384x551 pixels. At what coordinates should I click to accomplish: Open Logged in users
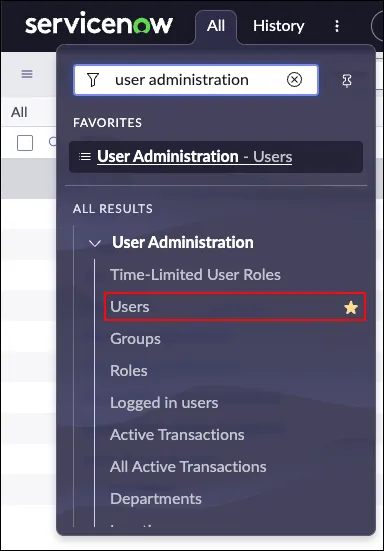tap(164, 403)
